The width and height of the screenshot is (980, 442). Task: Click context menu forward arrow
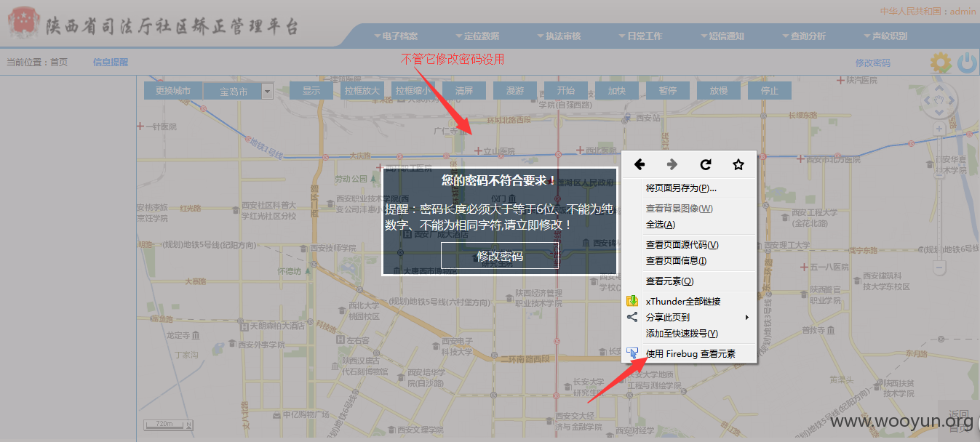click(672, 165)
